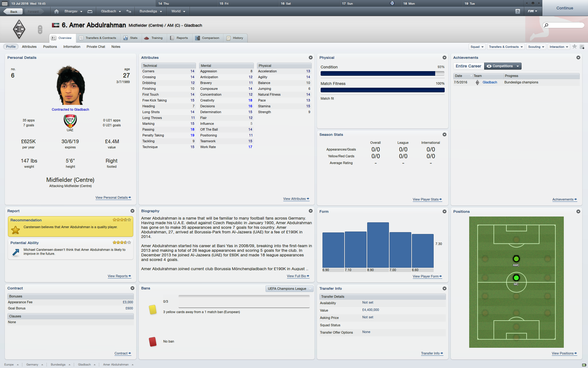Viewport: 588px width, 368px height.
Task: Open the Reports tab
Action: pos(179,38)
